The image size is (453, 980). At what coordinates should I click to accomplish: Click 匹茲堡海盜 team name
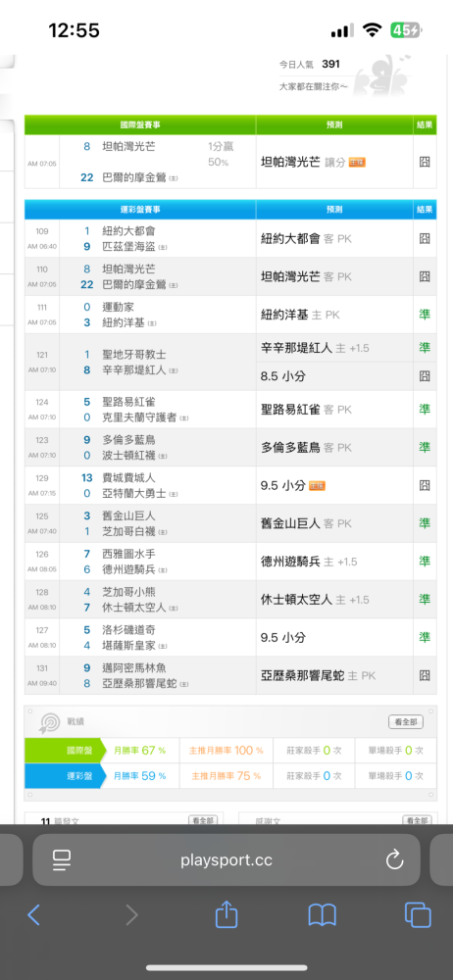coord(127,246)
